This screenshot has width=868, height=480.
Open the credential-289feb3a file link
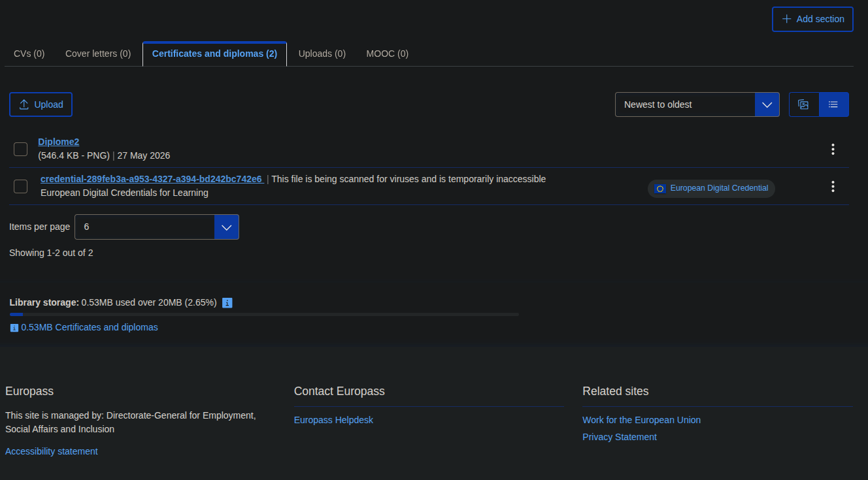click(152, 179)
